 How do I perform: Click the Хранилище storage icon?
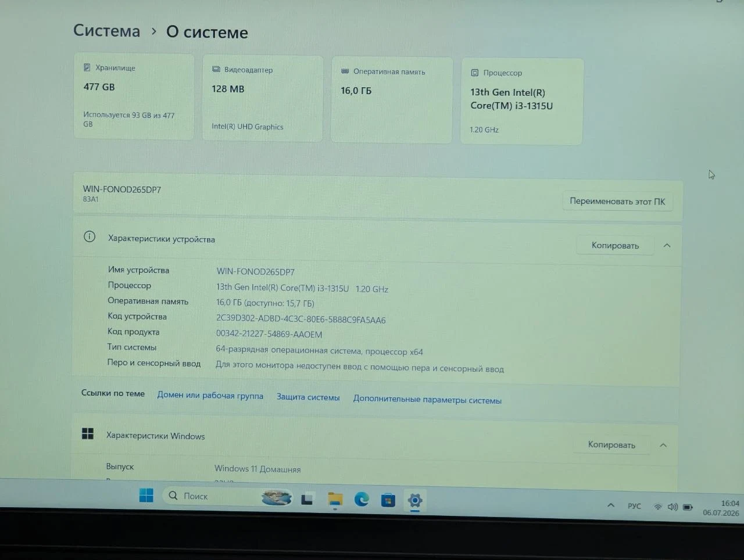(87, 67)
